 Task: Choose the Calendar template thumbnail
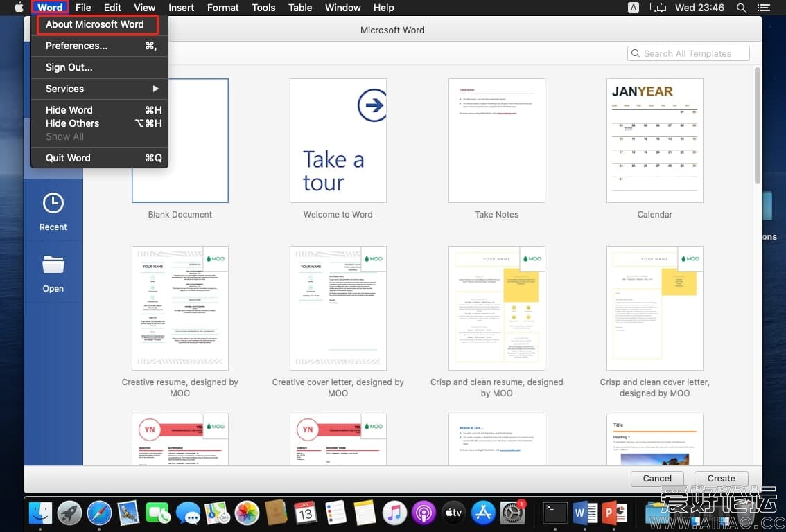coord(654,140)
